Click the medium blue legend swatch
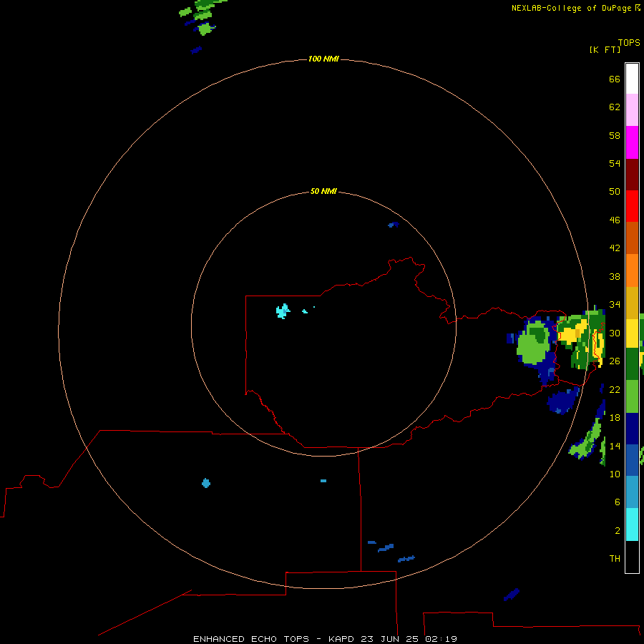This screenshot has height=644, width=644. [x=632, y=460]
